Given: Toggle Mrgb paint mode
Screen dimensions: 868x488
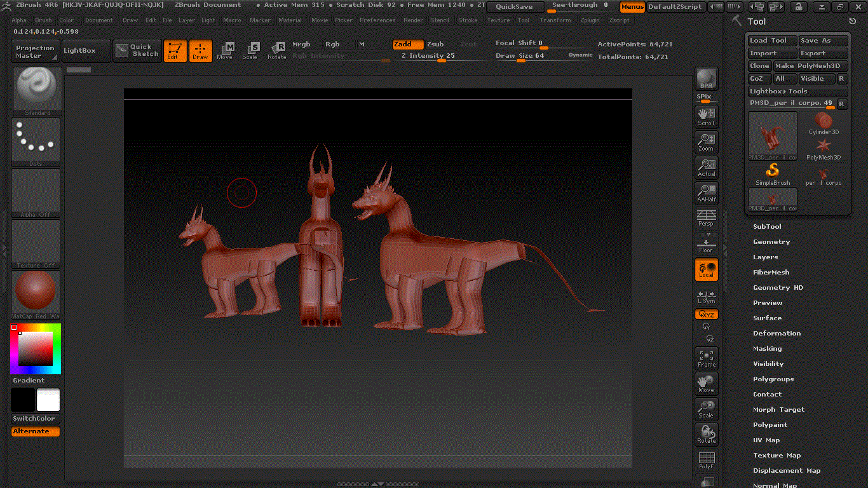Looking at the screenshot, I should [301, 44].
